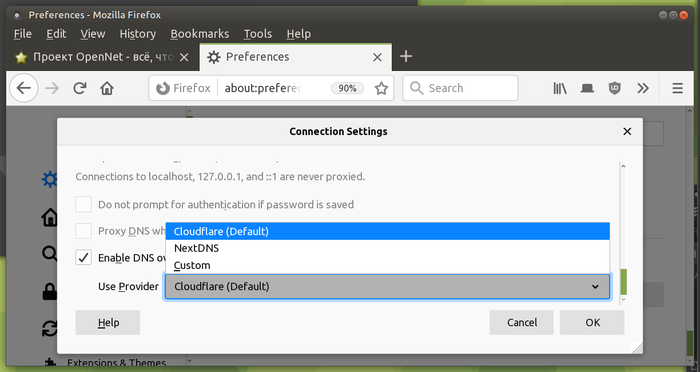
Task: Click the Cancel button
Action: pos(521,322)
